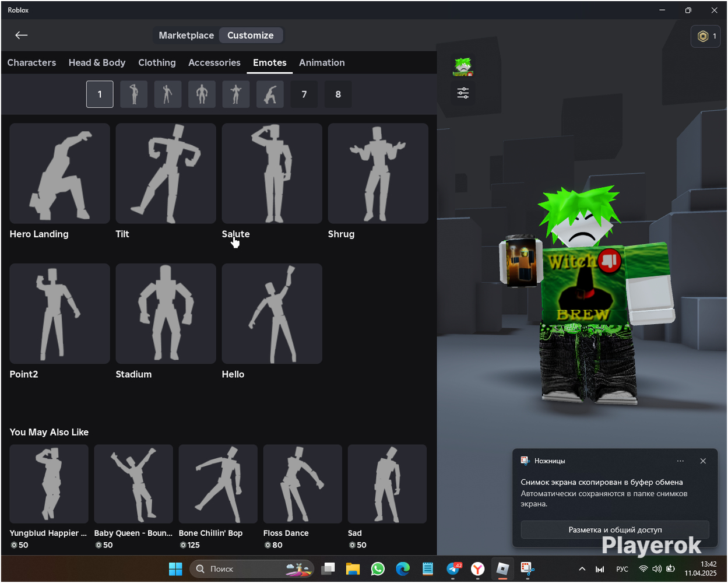Screen dimensions: 728x583
Task: Open the Sad emote item
Action: [x=387, y=484]
